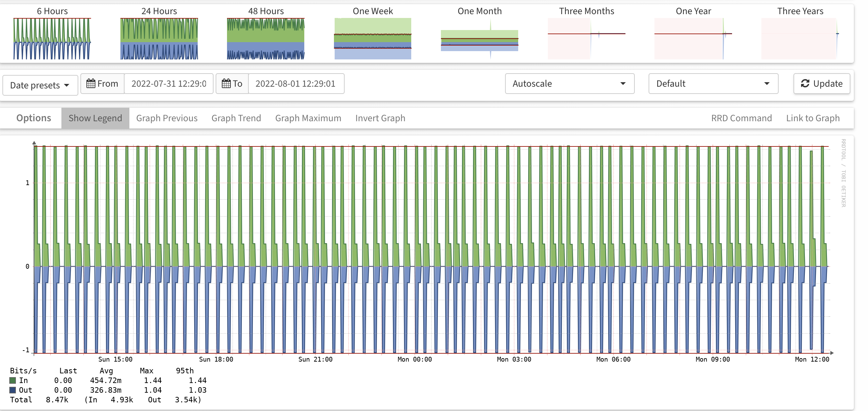Open the One Week graph thumbnail
868x411 pixels.
click(x=373, y=38)
